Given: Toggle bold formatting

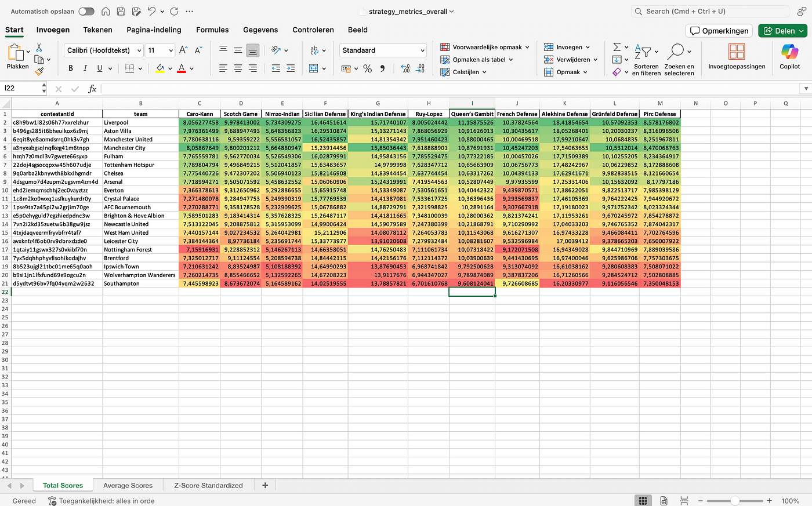Looking at the screenshot, I should tap(71, 68).
